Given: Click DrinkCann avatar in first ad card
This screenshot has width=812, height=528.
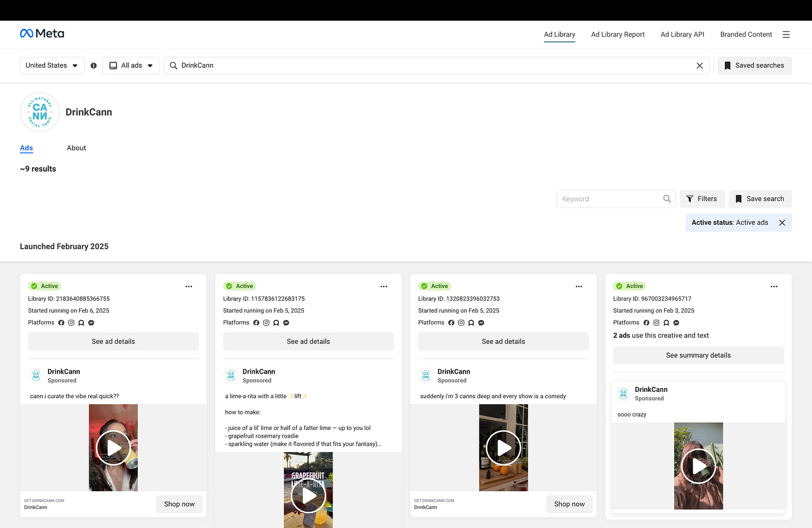Looking at the screenshot, I should (36, 376).
